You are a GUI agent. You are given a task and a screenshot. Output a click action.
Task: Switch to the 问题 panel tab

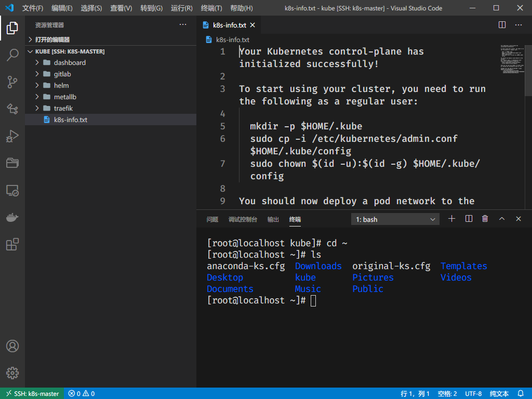click(x=212, y=220)
